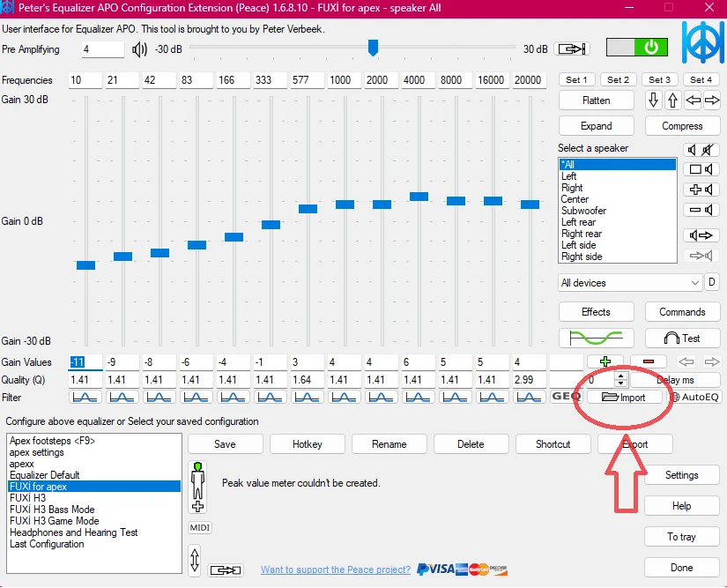Click the shift down arrow icon
Screen dimensions: 727x588
[x=653, y=100]
